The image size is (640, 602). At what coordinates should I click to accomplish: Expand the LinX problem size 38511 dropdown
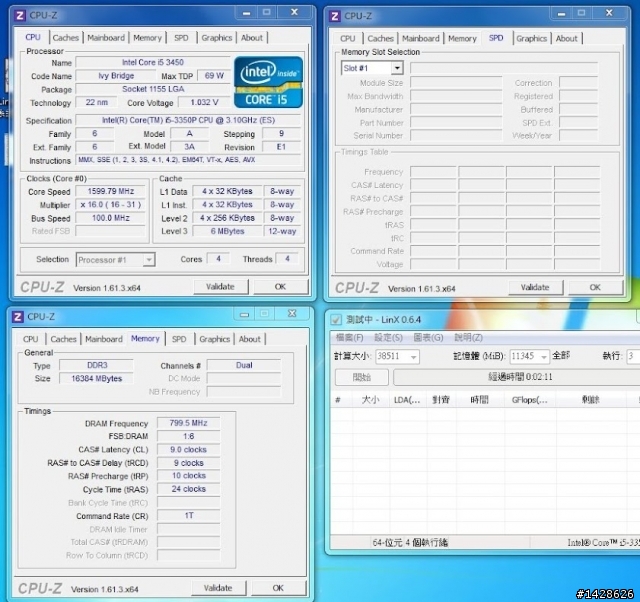[x=413, y=357]
